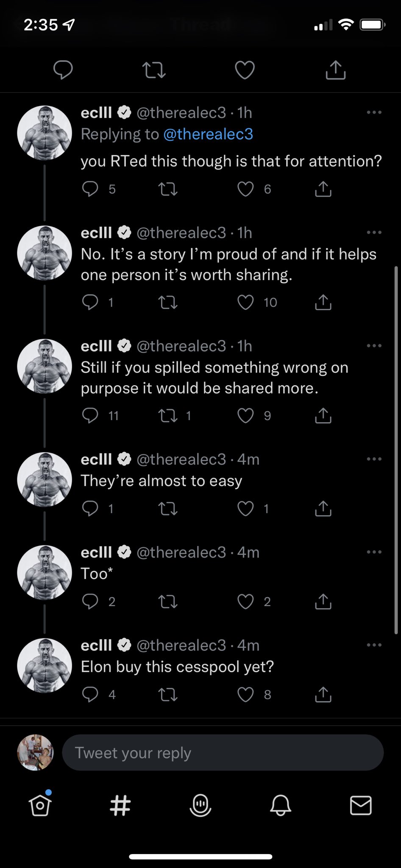
Task: Share the 'They're almost to easy' tweet
Action: click(x=323, y=508)
